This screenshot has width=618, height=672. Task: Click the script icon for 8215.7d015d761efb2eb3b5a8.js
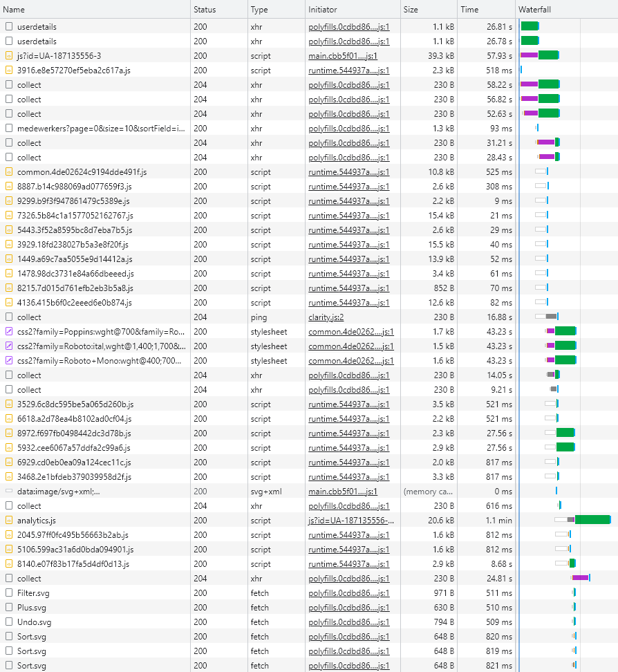(9, 288)
